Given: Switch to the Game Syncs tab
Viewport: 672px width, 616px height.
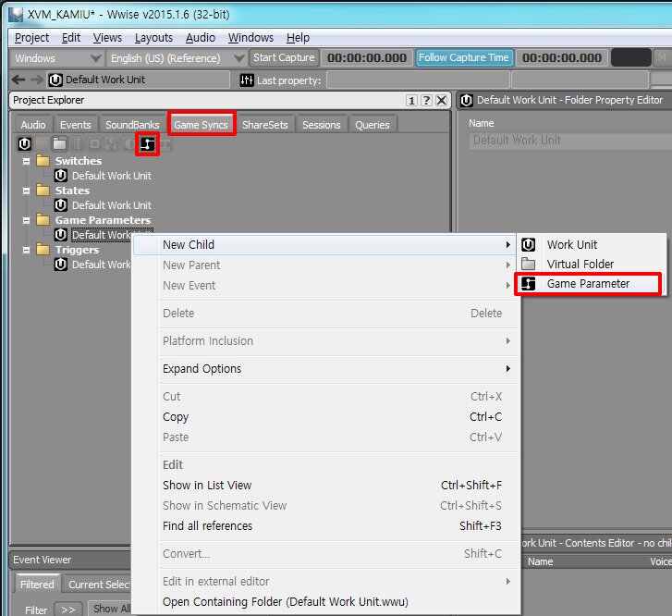Looking at the screenshot, I should [x=201, y=125].
